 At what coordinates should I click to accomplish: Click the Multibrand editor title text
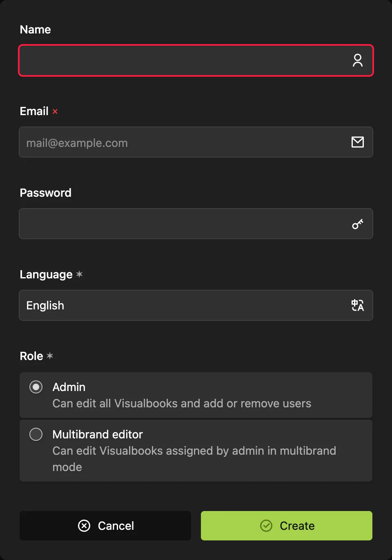tap(98, 434)
